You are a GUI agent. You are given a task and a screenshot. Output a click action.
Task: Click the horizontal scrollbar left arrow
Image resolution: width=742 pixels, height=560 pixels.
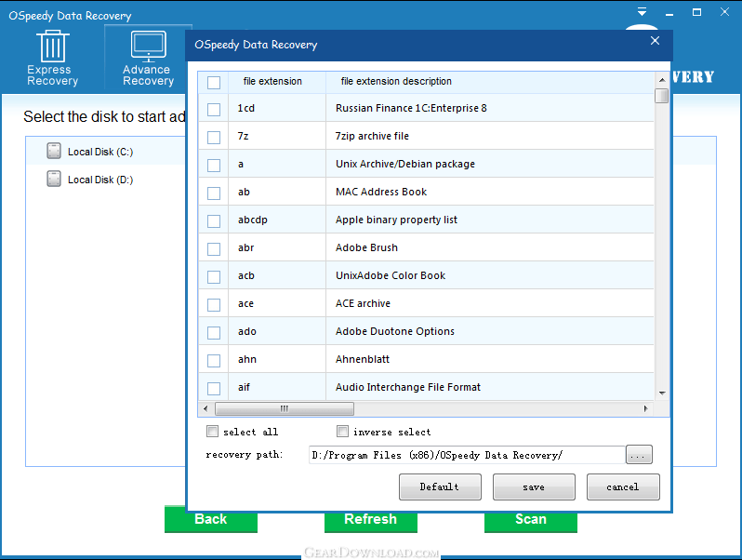tap(205, 408)
